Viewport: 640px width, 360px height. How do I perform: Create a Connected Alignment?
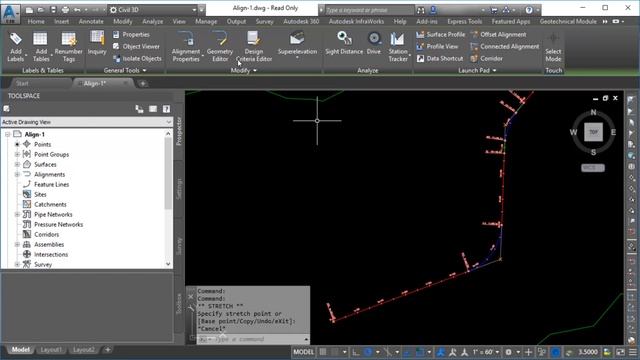pyautogui.click(x=505, y=47)
